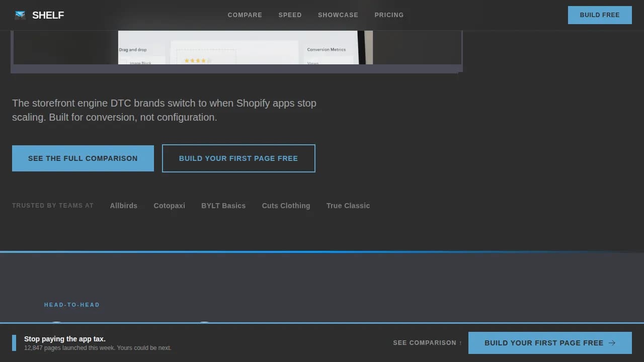Image resolution: width=644 pixels, height=362 pixels.
Task: Click the Head-to-Head section label
Action: [x=72, y=305]
